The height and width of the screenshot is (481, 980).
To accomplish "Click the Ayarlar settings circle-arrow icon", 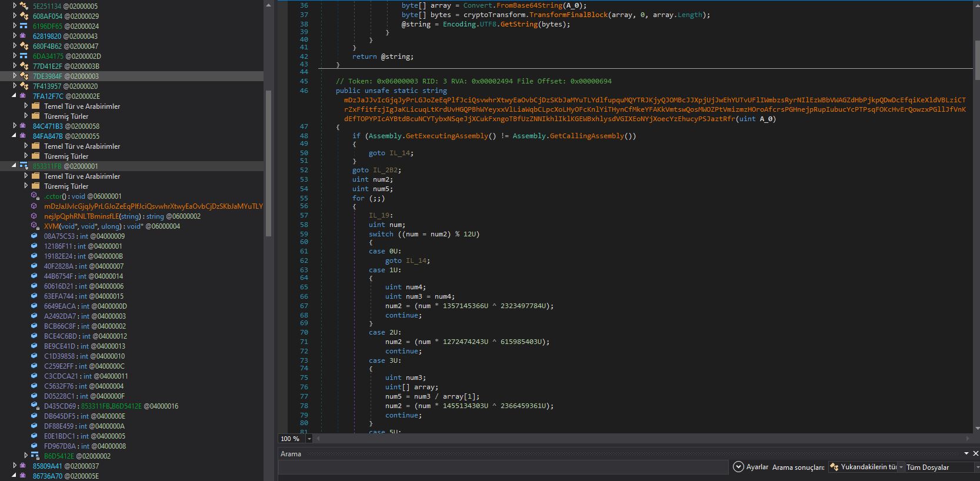I will tap(739, 467).
